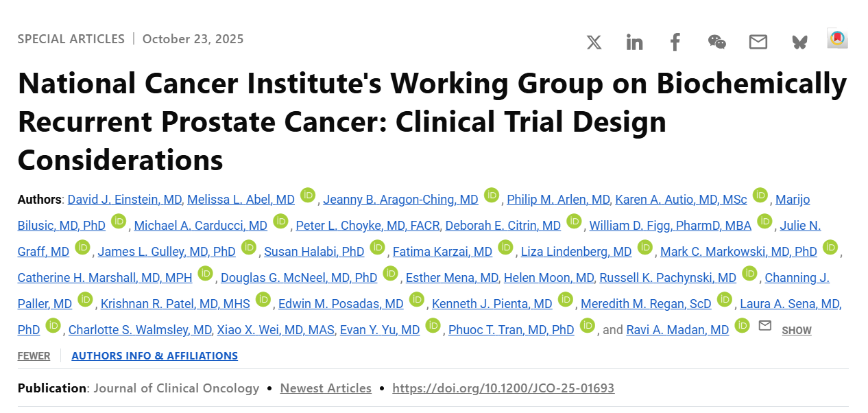Image resolution: width=868 pixels, height=413 pixels.
Task: Open Phuoc T. Tran's ORCID iD icon
Action: (x=587, y=325)
